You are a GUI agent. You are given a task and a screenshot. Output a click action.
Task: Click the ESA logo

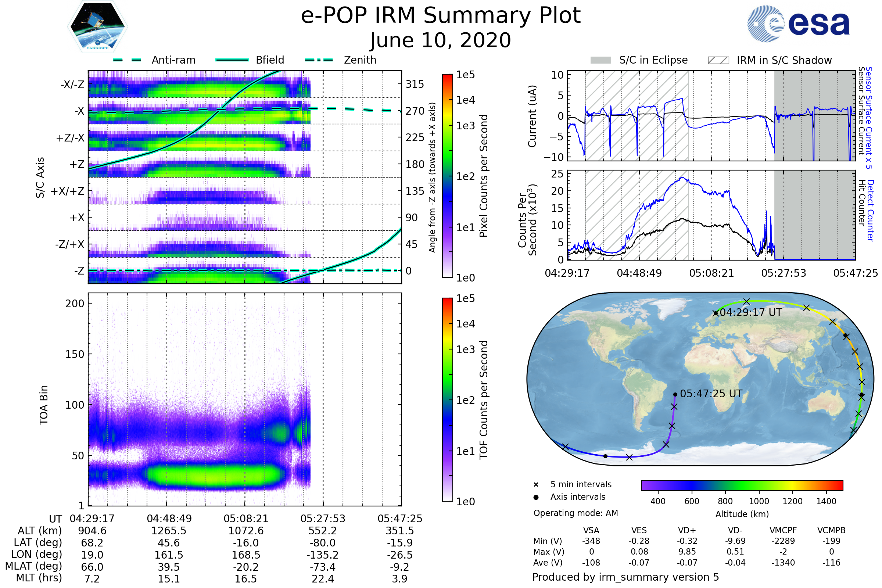(798, 24)
